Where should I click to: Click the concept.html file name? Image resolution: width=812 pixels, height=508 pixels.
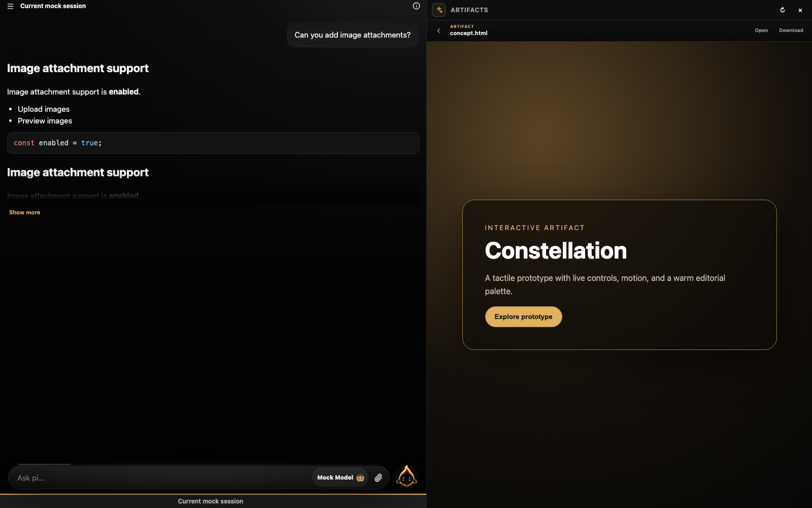click(x=468, y=33)
